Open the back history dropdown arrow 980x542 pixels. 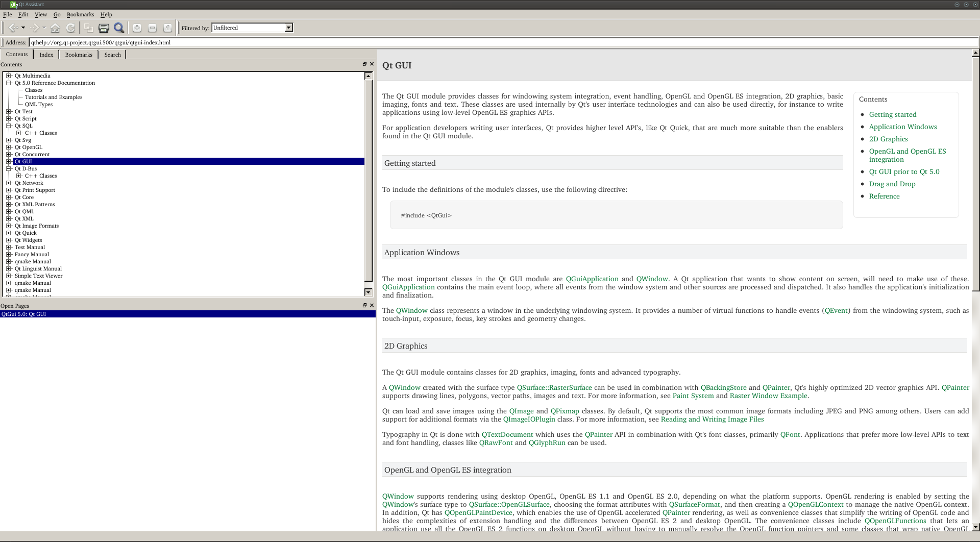[23, 28]
